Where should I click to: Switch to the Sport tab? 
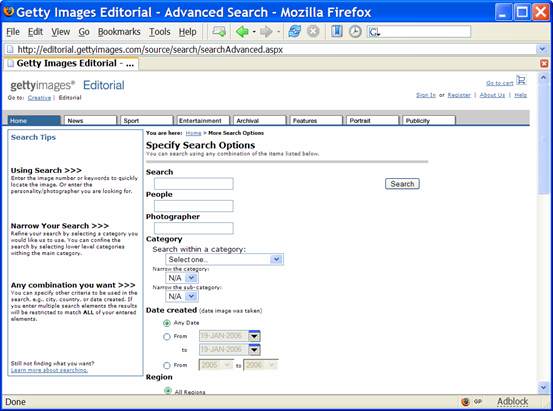point(147,120)
